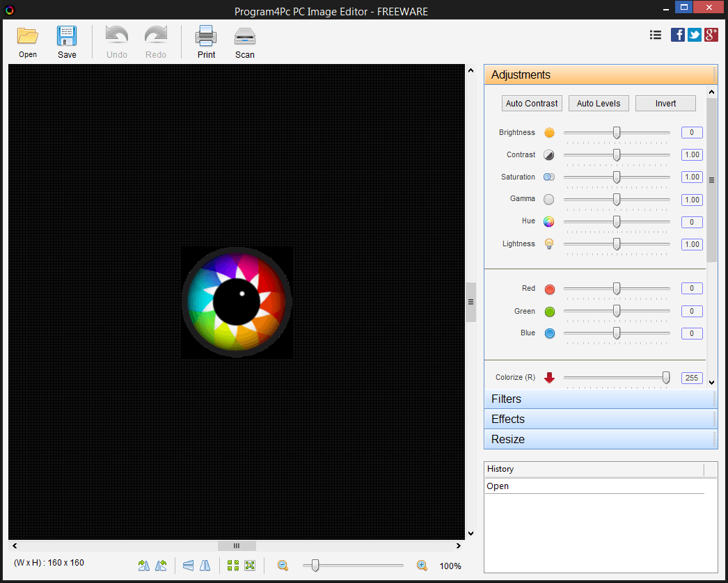Open the Google Plus share icon

coord(711,35)
